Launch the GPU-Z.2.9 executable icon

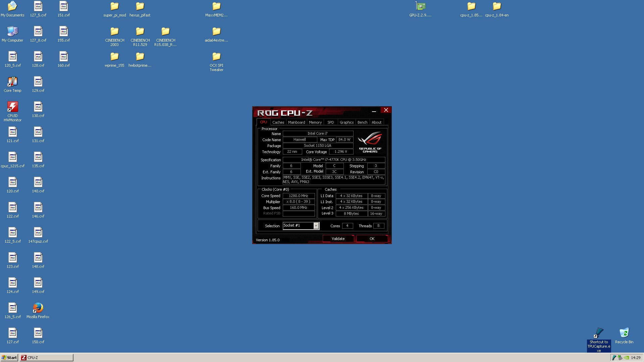click(420, 9)
